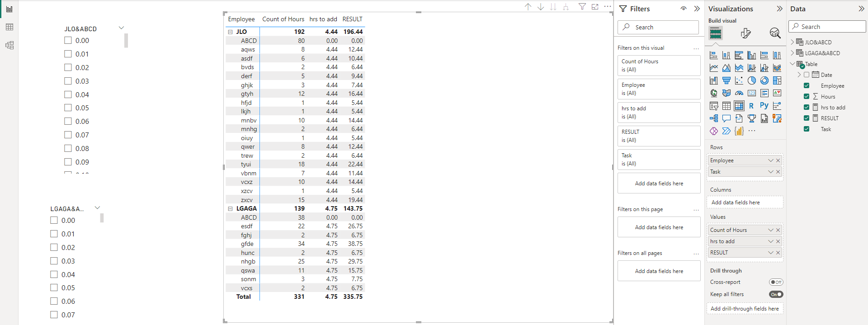Select the Gauge visualization
Screen dimensions: 868x325
click(x=739, y=93)
